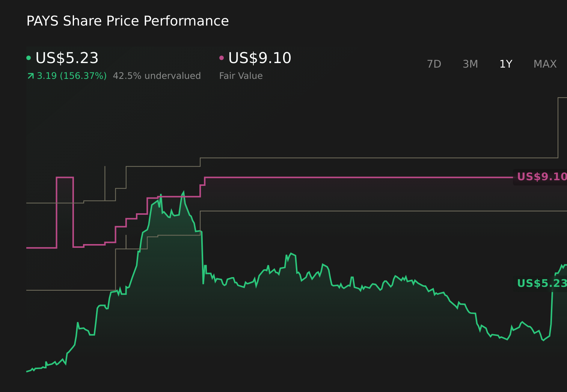Select the 1Y time range tab
This screenshot has width=567, height=392.
505,64
